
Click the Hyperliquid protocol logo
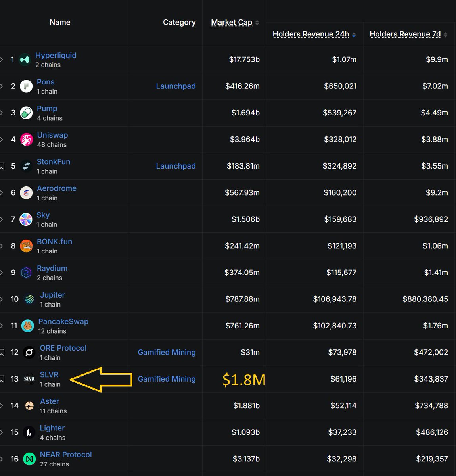(25, 59)
